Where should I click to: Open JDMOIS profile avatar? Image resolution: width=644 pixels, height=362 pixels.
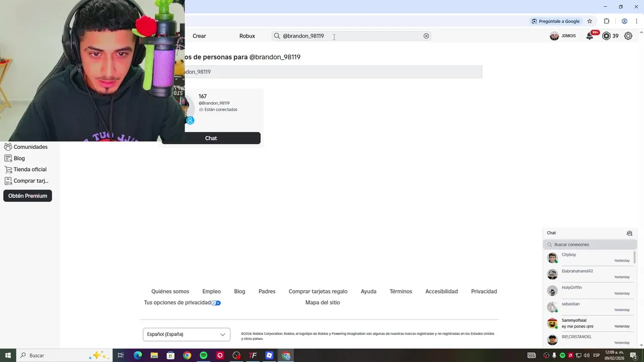pyautogui.click(x=554, y=36)
